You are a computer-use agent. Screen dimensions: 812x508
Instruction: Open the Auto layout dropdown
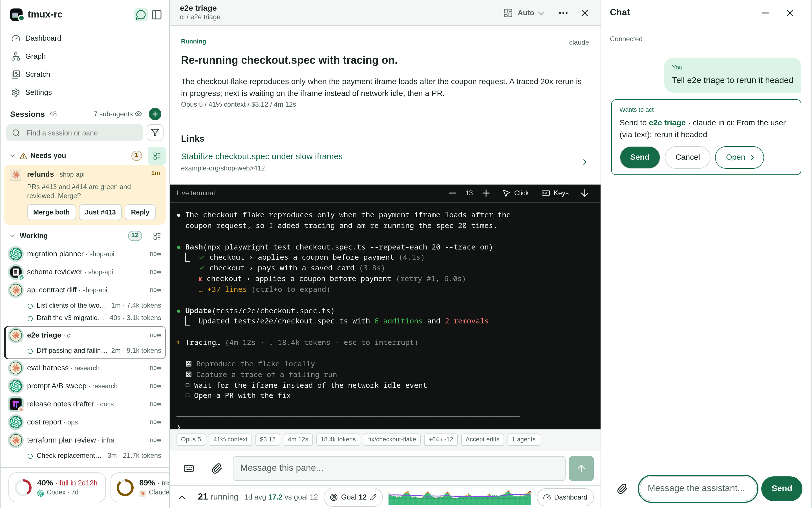(x=524, y=13)
